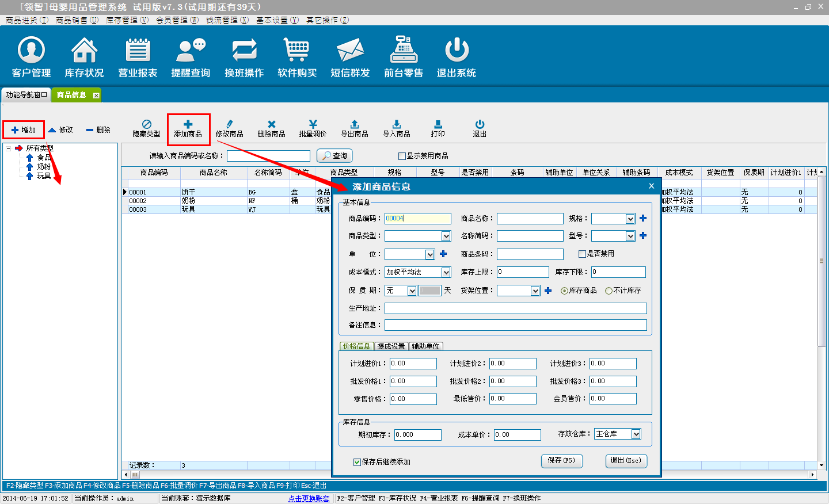Screen dimensions: 829x504
Task: Launch 前台零售 cash register icon
Action: point(404,57)
